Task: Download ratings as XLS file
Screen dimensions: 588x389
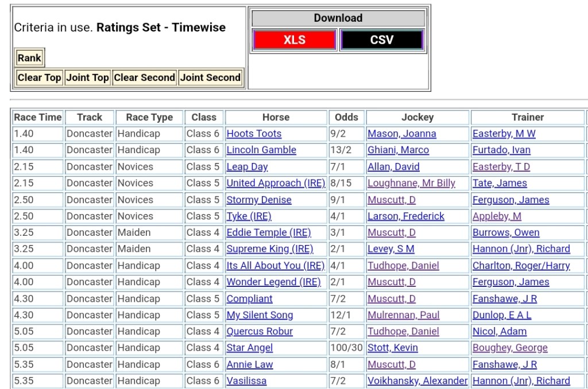Action: 294,40
